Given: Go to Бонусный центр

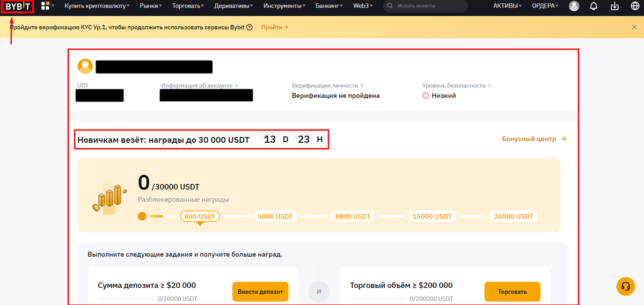Looking at the screenshot, I should tap(534, 139).
